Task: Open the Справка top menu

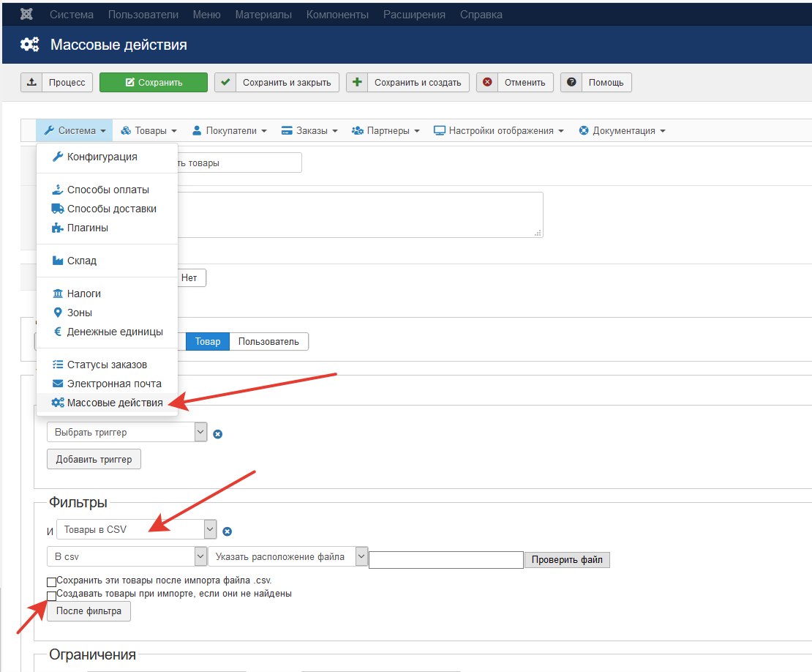Action: point(481,15)
